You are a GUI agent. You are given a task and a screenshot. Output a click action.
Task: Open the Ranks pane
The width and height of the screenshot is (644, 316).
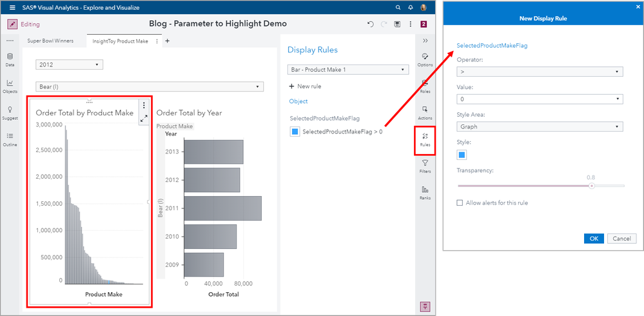tap(425, 192)
